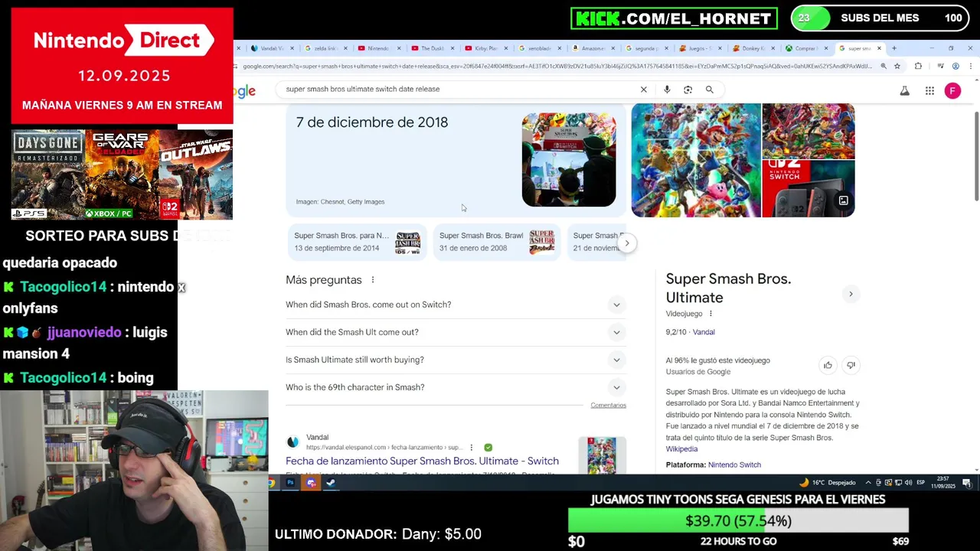
Task: Open the Google apps grid
Action: (929, 91)
